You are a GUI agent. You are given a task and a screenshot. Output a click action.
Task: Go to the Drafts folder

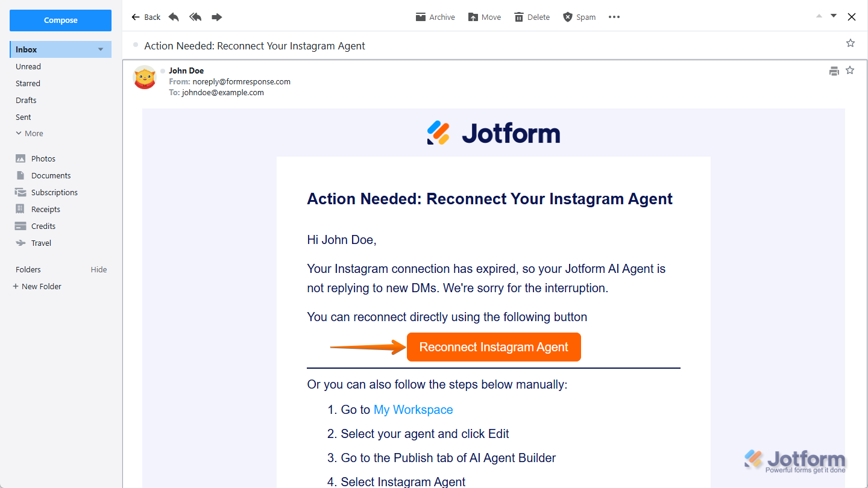[x=26, y=100]
